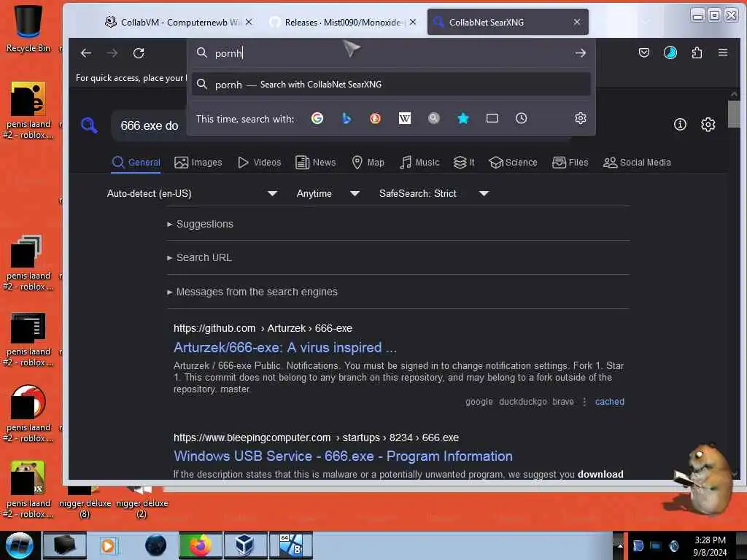Open the media player taskbar icon

pyautogui.click(x=108, y=545)
